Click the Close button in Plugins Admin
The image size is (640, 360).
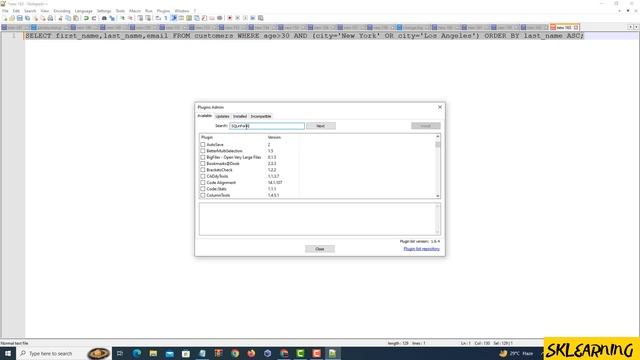point(320,249)
